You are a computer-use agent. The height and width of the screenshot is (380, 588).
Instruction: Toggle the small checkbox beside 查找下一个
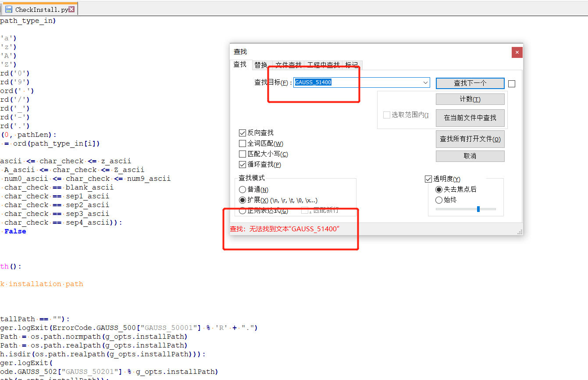click(512, 83)
